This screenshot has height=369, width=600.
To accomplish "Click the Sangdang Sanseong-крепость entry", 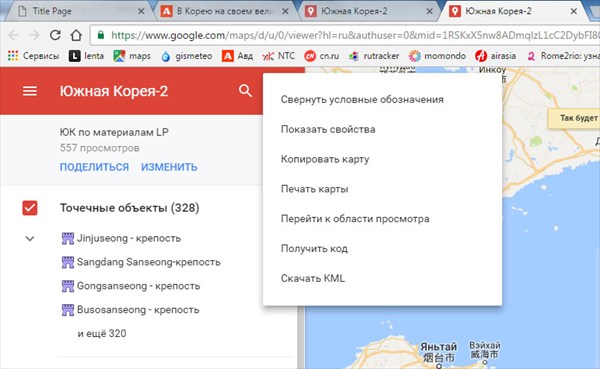I will coord(149,262).
